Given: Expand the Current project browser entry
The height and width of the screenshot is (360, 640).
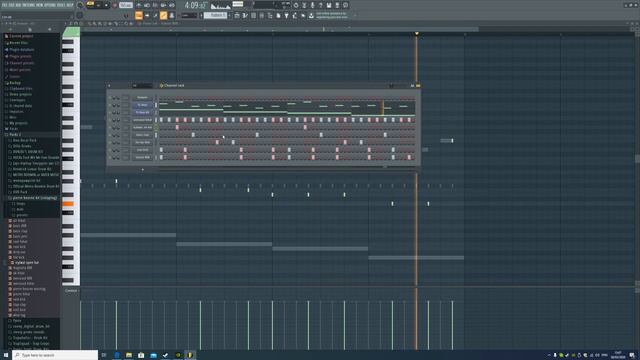Looking at the screenshot, I should (x=21, y=36).
